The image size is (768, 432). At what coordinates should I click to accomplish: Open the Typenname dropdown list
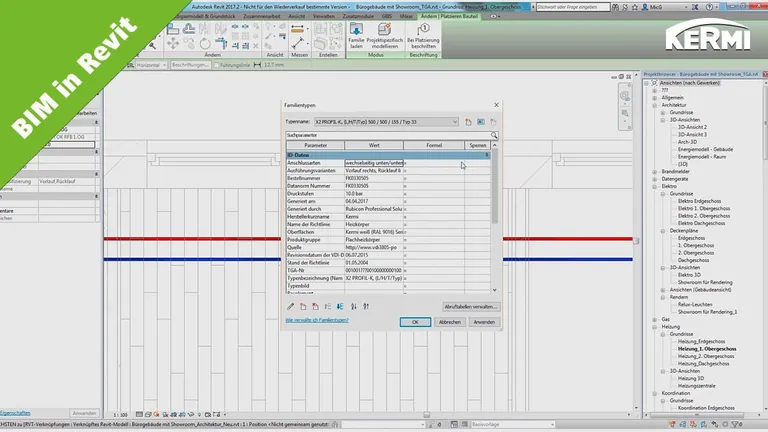[453, 121]
